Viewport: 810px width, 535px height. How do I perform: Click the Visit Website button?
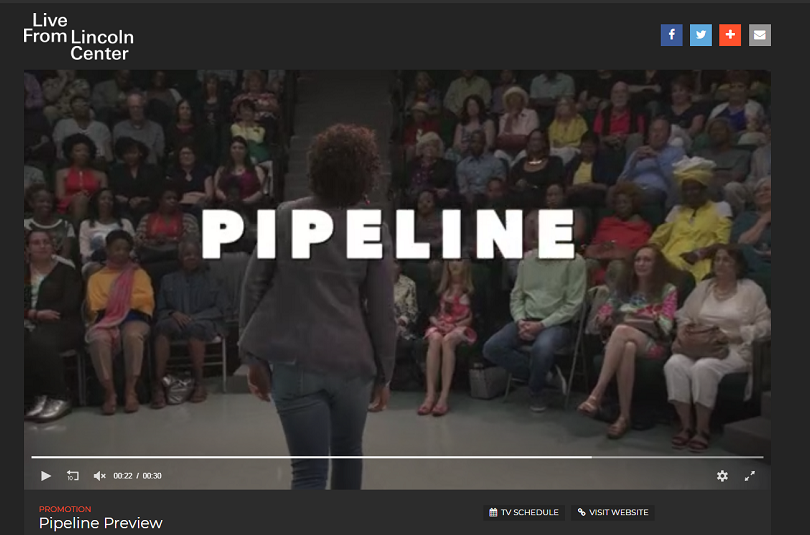coord(613,512)
